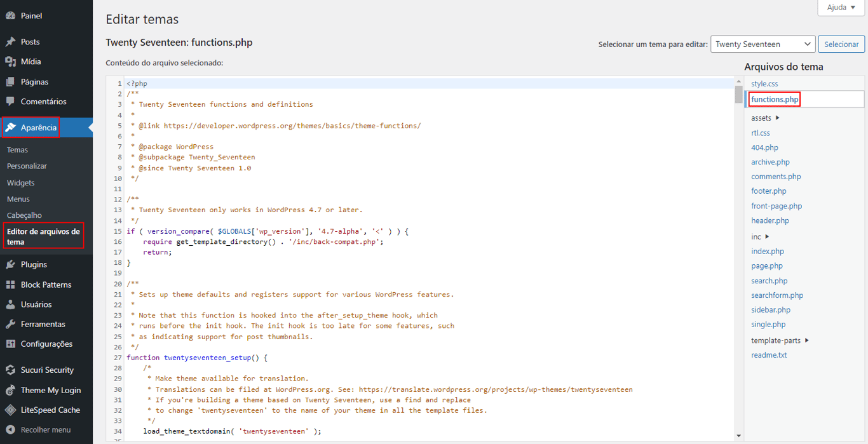Click the LiteSpeed Cache icon

(11, 410)
